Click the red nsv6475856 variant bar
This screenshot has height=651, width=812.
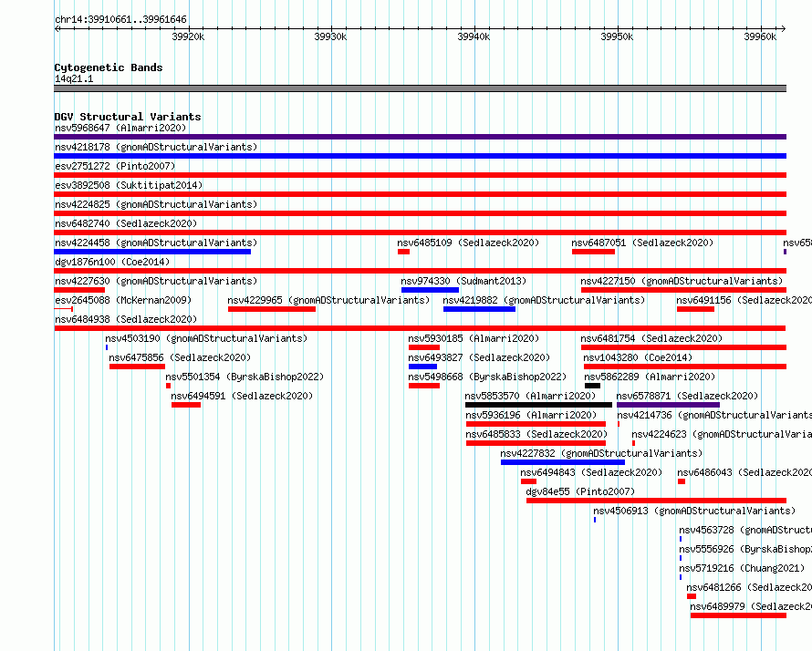137,367
